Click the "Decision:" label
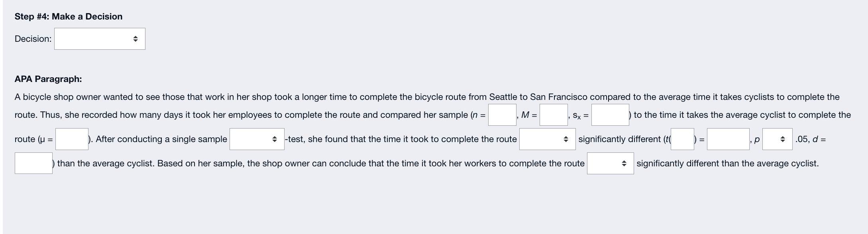 coord(33,39)
